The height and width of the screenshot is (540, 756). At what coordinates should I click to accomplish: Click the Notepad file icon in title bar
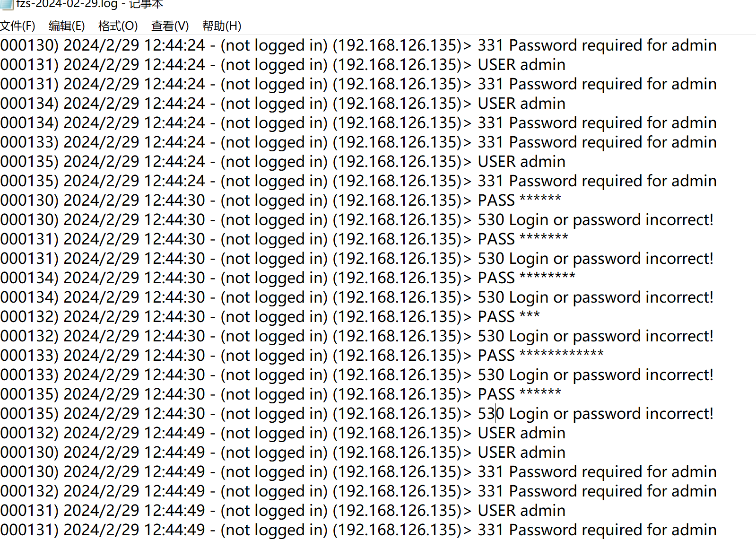point(6,4)
